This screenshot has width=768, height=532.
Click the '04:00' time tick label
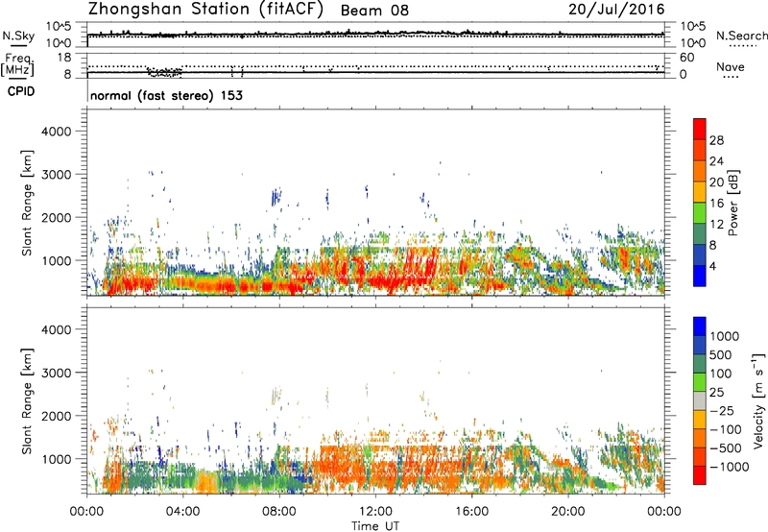tap(182, 512)
